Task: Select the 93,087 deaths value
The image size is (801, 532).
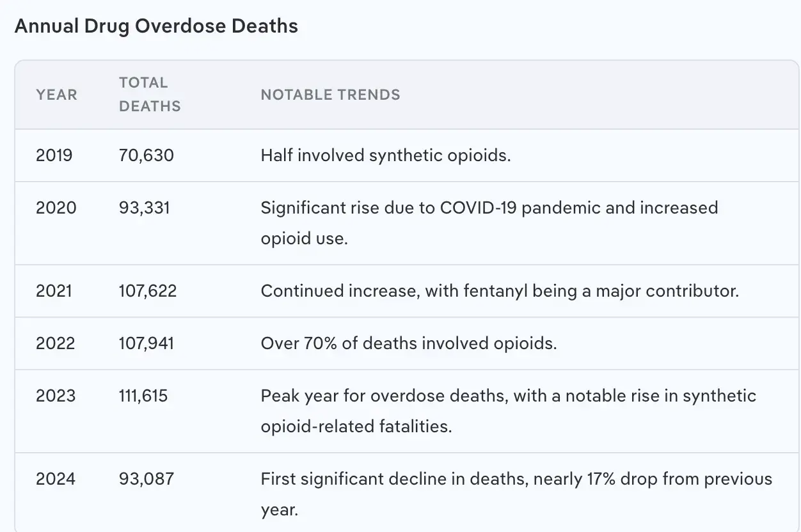Action: click(147, 479)
